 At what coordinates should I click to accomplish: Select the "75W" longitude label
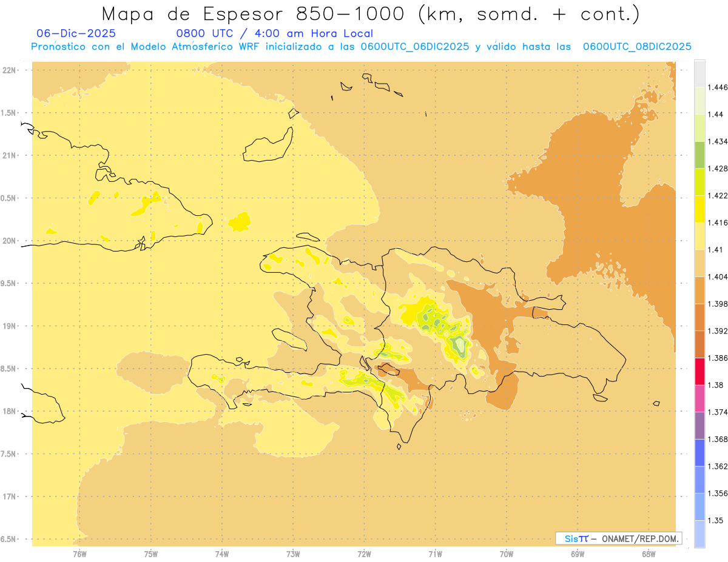151,554
